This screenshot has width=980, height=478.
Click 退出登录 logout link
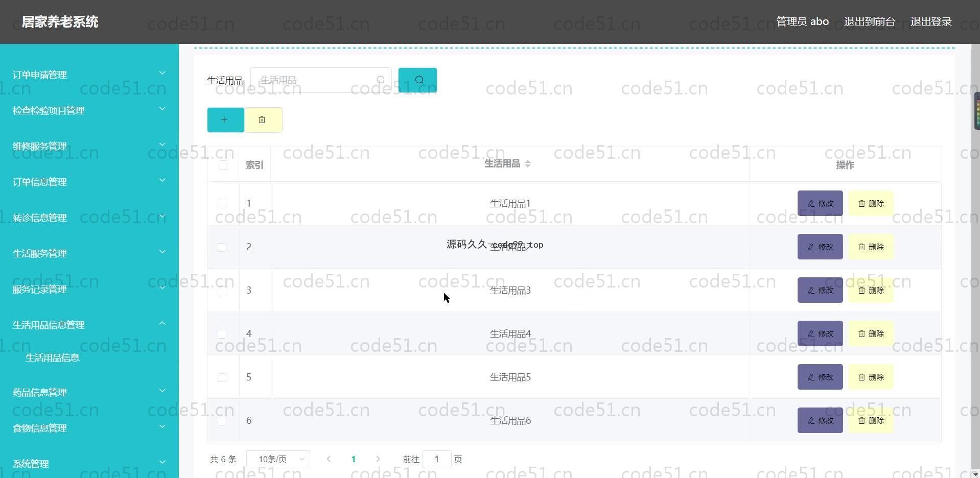931,21
